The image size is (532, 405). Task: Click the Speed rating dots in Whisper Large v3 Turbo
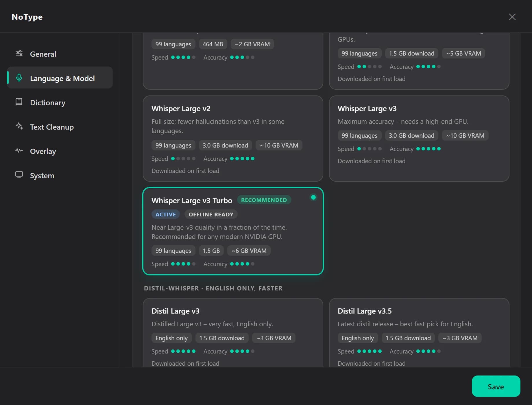click(183, 264)
